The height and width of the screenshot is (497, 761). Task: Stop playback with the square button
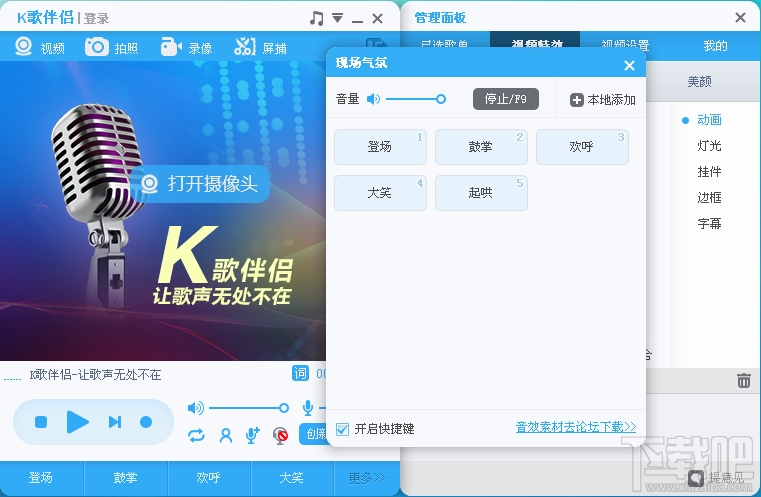coord(41,422)
